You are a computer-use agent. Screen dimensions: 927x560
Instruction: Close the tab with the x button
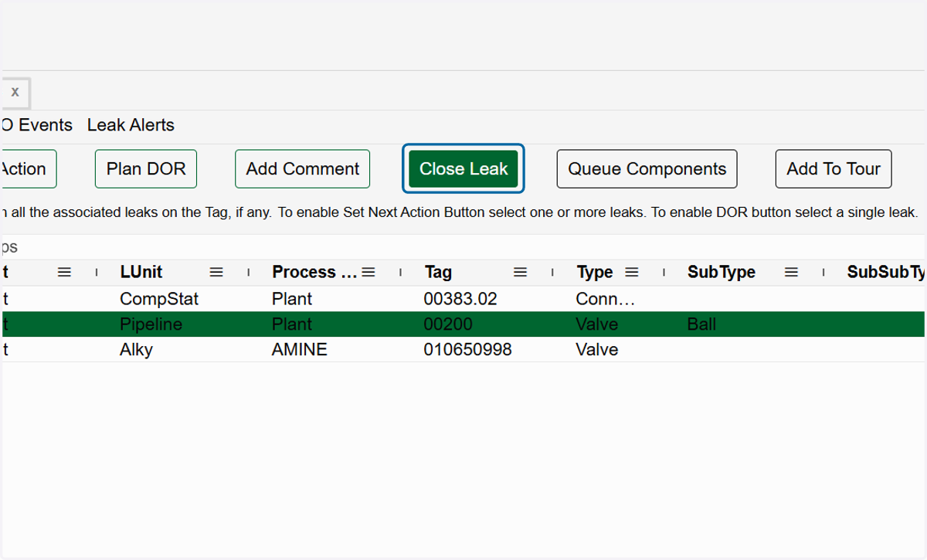click(15, 92)
